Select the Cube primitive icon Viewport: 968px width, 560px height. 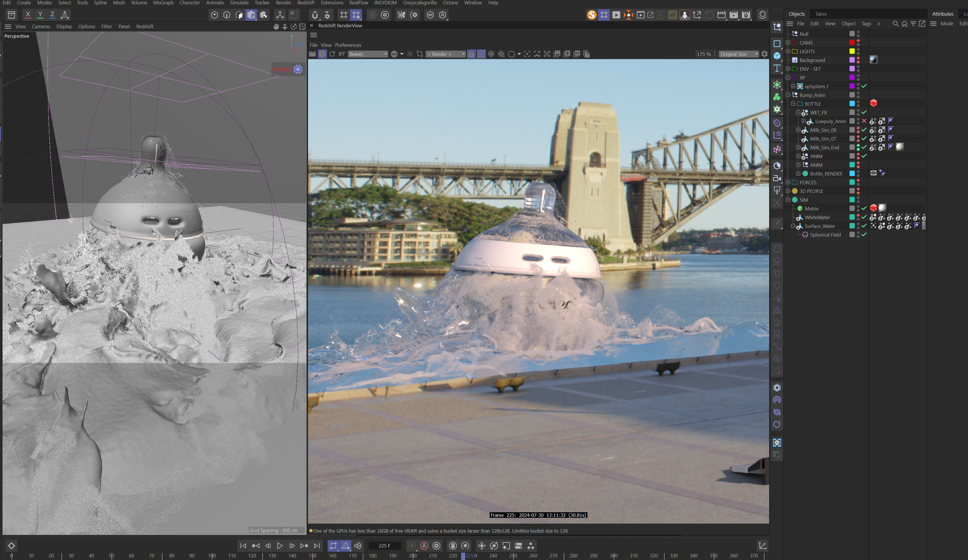coord(777,56)
